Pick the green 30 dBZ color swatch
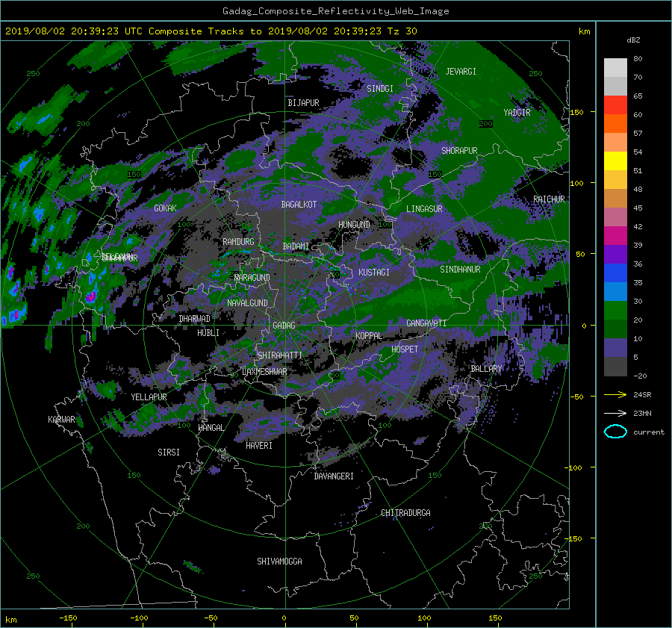Screen dimensions: 672x628 [x=615, y=310]
